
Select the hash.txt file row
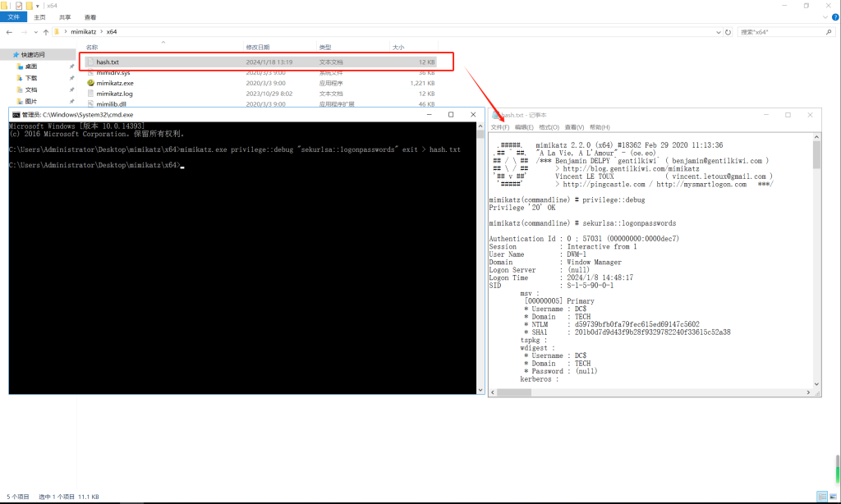click(x=260, y=62)
